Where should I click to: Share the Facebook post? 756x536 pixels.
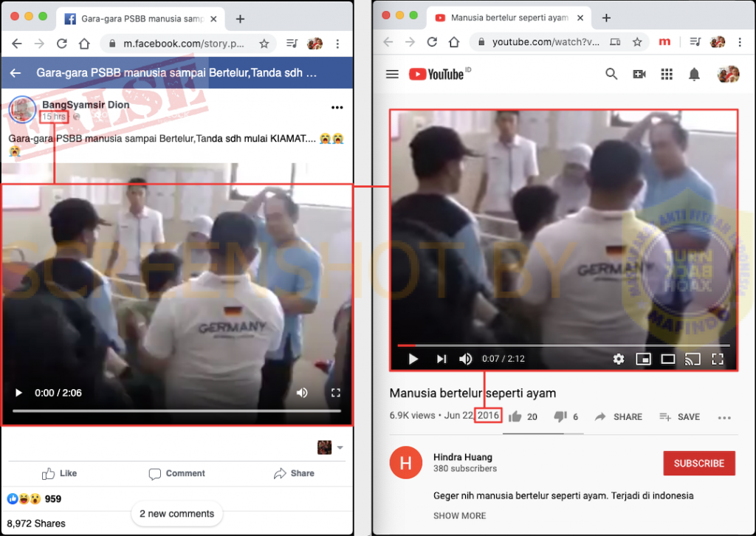tap(294, 473)
